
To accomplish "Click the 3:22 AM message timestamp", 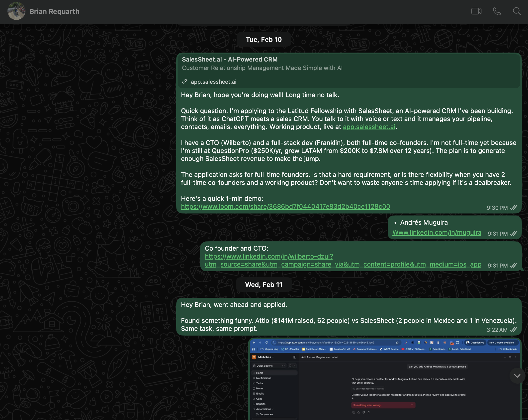I will [497, 330].
